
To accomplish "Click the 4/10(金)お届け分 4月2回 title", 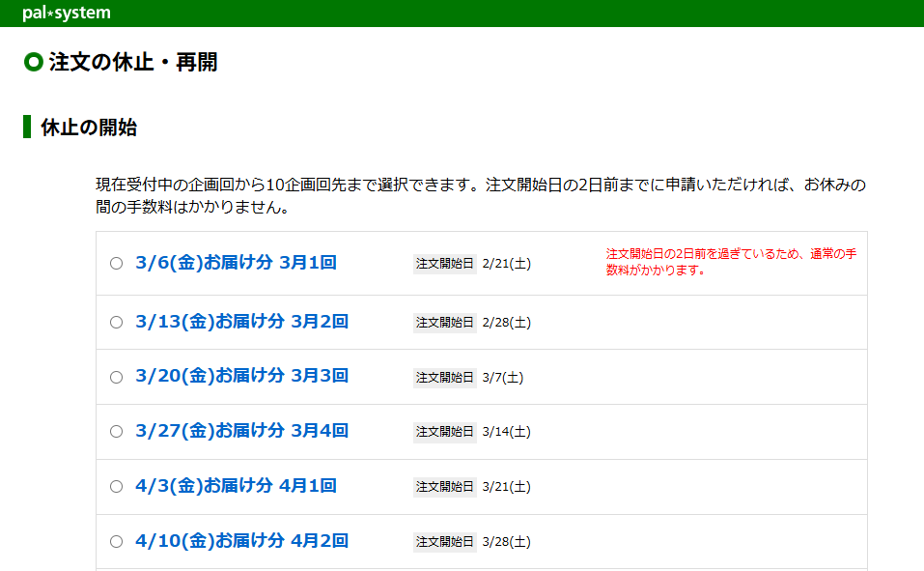I will tap(241, 541).
